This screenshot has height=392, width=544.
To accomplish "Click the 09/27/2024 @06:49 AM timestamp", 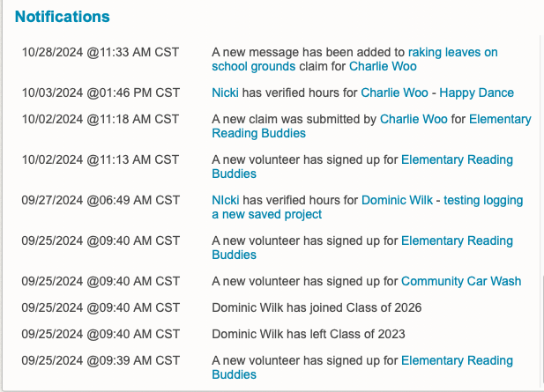I will (x=101, y=200).
